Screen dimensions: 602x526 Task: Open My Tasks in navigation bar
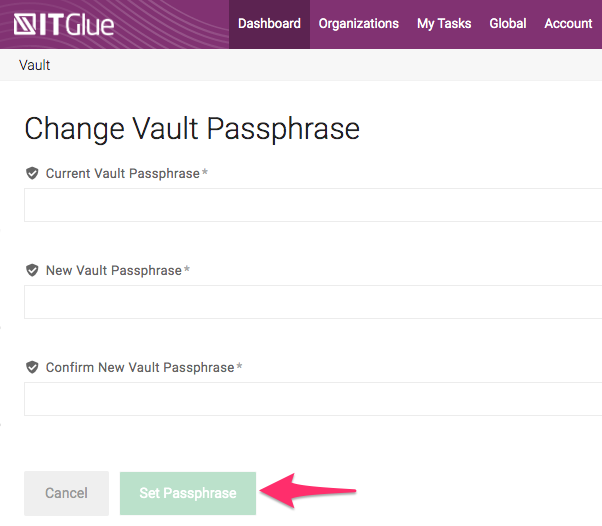(444, 24)
